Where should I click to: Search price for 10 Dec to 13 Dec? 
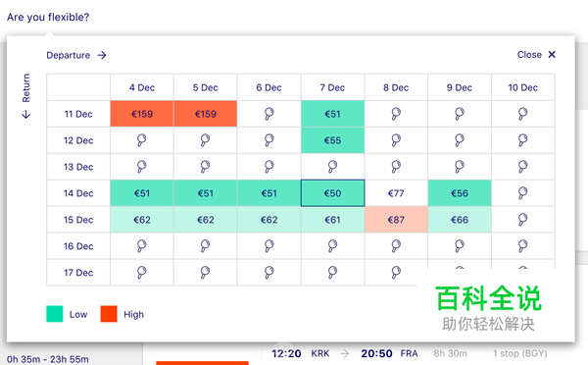(522, 167)
